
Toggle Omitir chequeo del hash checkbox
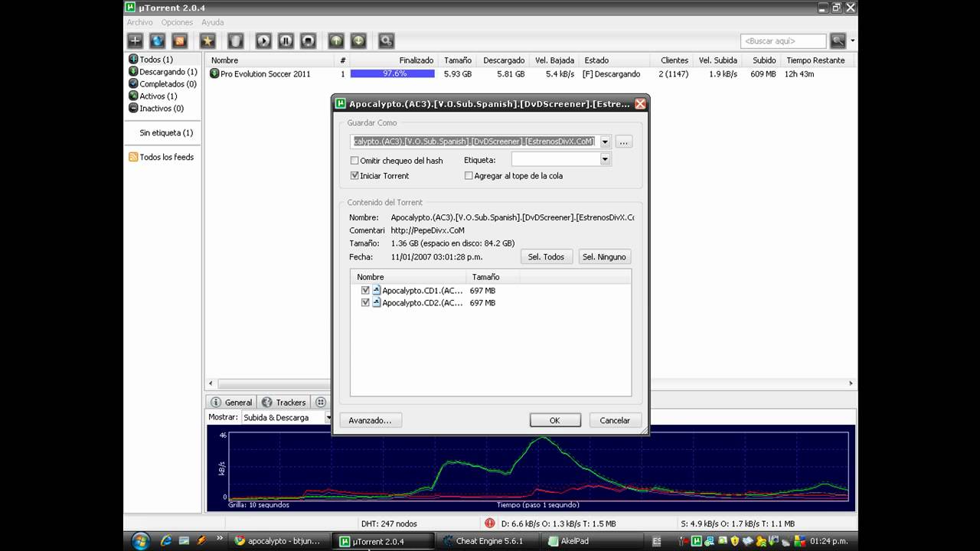354,161
